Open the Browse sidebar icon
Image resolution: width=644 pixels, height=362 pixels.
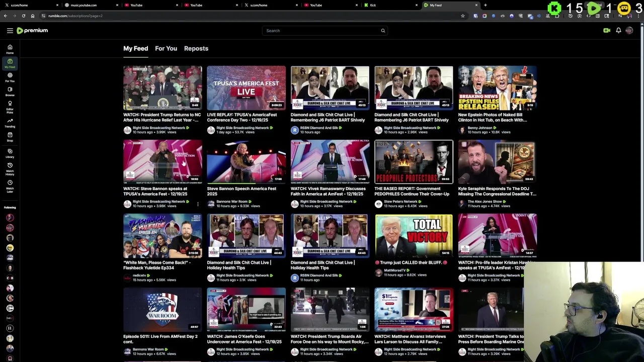click(x=10, y=92)
